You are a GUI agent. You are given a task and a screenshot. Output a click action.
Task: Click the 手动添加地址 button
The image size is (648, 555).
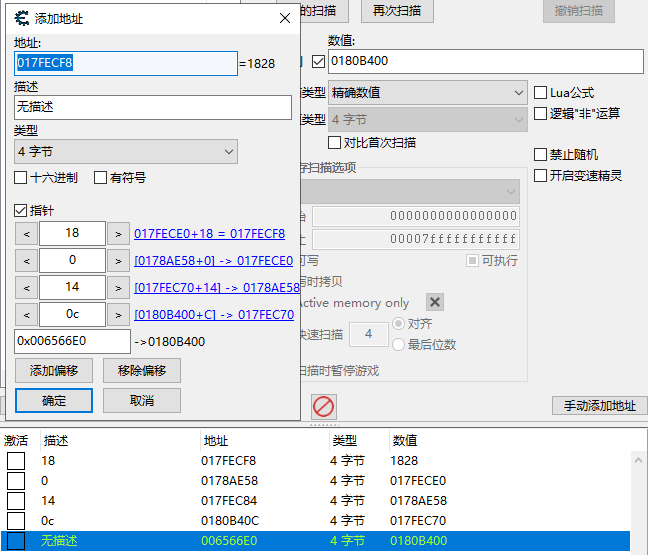[x=600, y=405]
